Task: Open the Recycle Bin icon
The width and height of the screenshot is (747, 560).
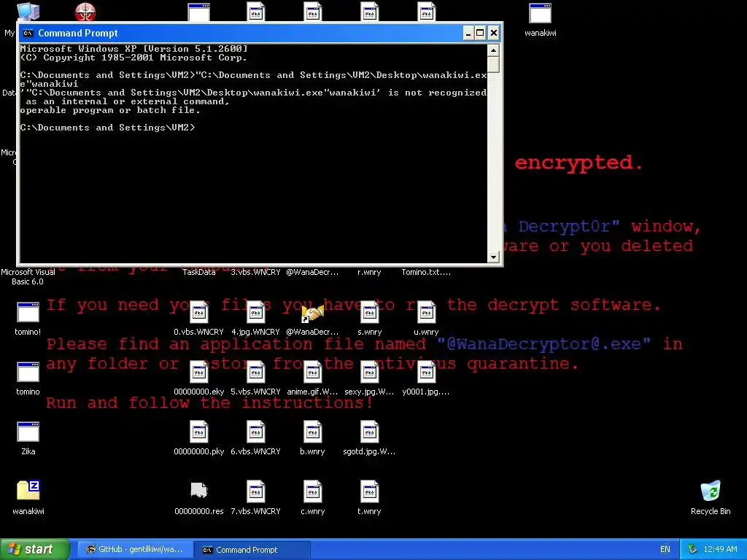Action: [x=711, y=491]
